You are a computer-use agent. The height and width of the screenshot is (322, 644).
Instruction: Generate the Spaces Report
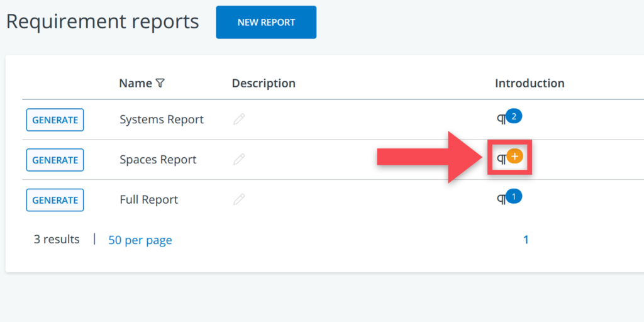(x=55, y=160)
